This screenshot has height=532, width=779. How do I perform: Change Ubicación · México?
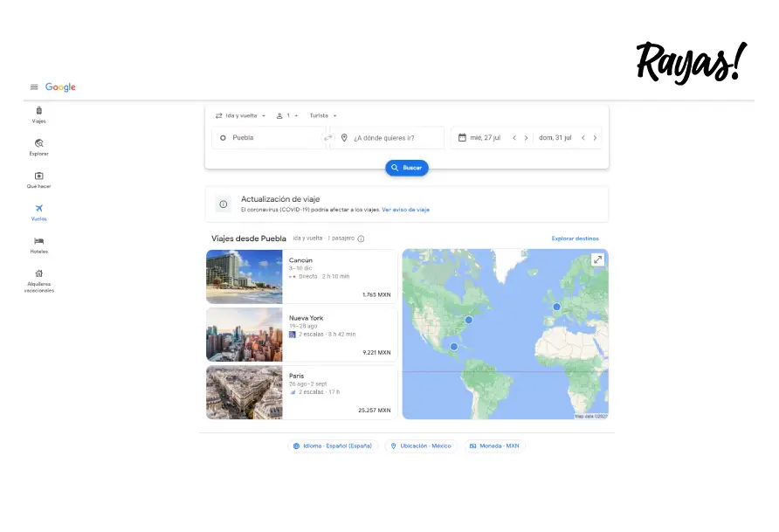pos(421,446)
